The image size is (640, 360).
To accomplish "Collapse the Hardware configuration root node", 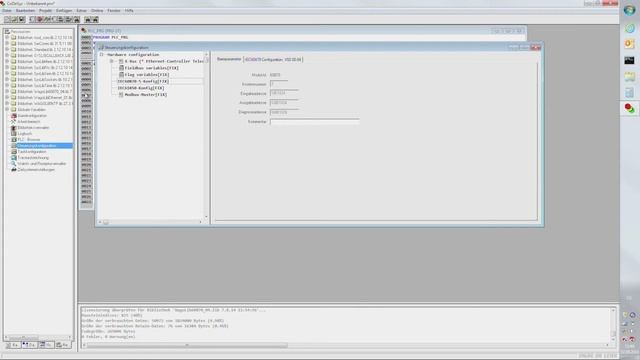I will pos(102,54).
